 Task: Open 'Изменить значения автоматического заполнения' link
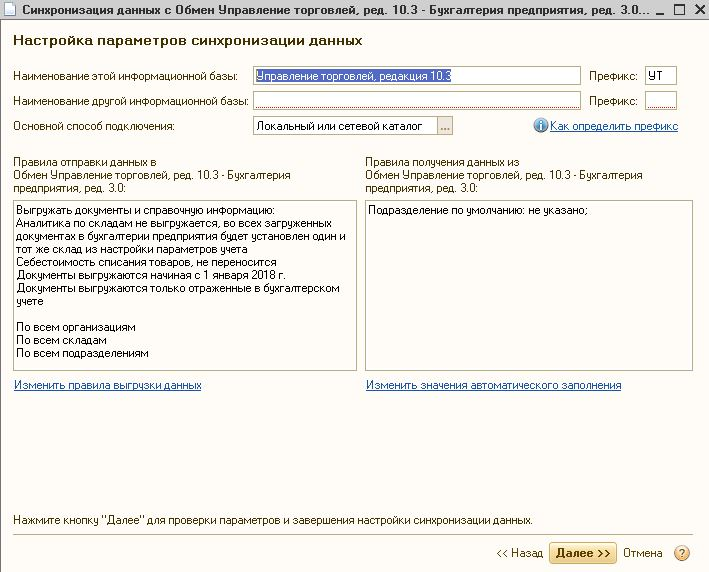(x=493, y=385)
